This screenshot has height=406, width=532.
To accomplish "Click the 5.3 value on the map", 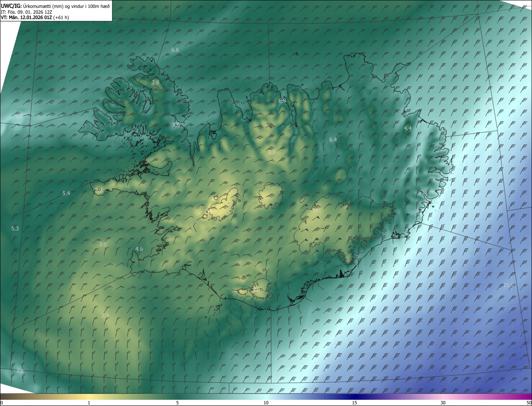I will tap(15, 228).
